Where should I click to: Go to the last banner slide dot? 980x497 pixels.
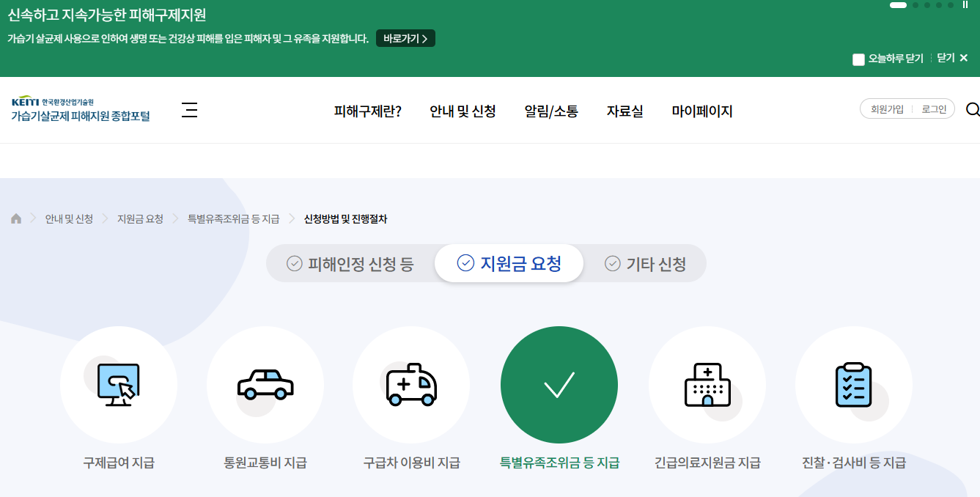tap(951, 5)
